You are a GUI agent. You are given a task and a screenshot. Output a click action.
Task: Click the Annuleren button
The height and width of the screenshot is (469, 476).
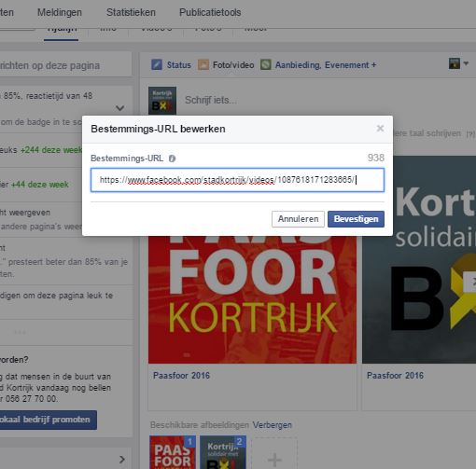click(298, 219)
